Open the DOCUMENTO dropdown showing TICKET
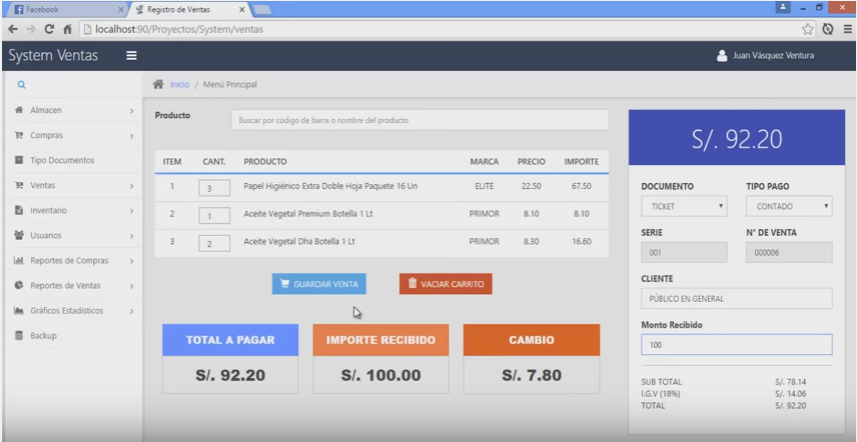Image resolution: width=857 pixels, height=442 pixels. click(x=683, y=206)
